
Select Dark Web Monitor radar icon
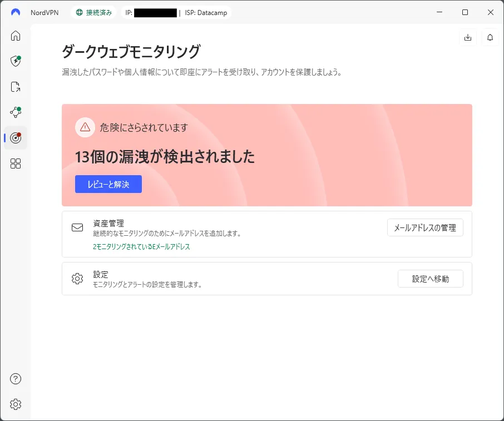pos(16,138)
